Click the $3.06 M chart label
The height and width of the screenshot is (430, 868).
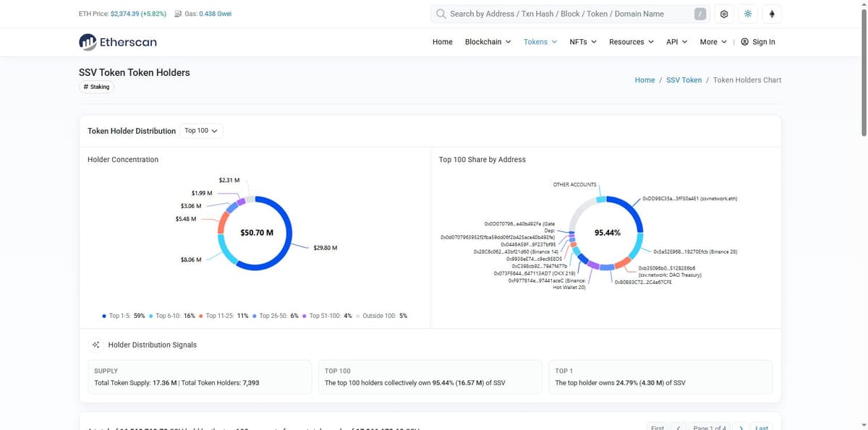point(191,206)
